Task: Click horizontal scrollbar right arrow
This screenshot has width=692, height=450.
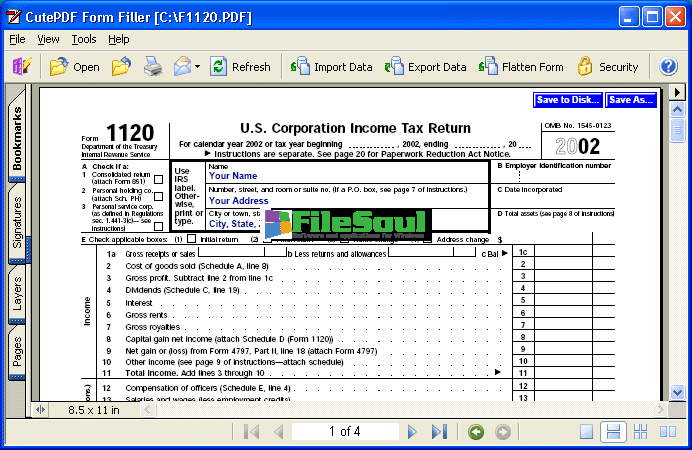Action: [x=660, y=409]
